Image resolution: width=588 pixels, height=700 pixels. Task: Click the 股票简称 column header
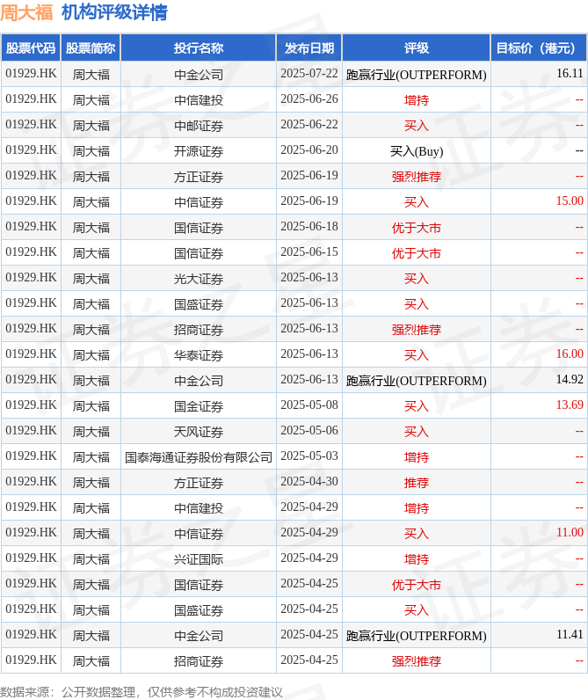[x=91, y=48]
